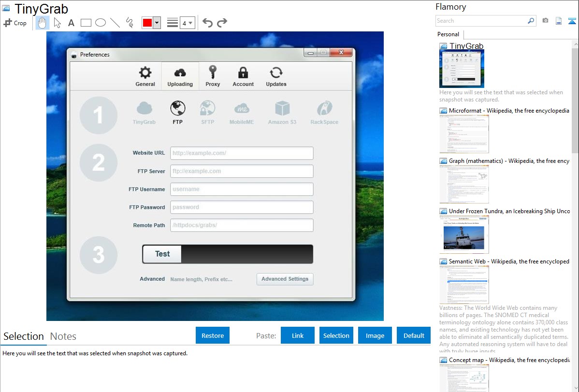Choose the freehand scribble tool
579x392 pixels.
coord(130,23)
